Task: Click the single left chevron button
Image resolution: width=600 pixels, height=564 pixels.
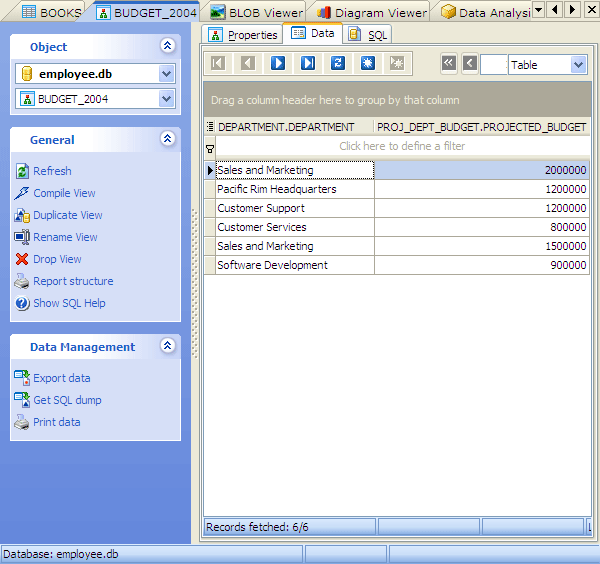Action: pos(470,63)
